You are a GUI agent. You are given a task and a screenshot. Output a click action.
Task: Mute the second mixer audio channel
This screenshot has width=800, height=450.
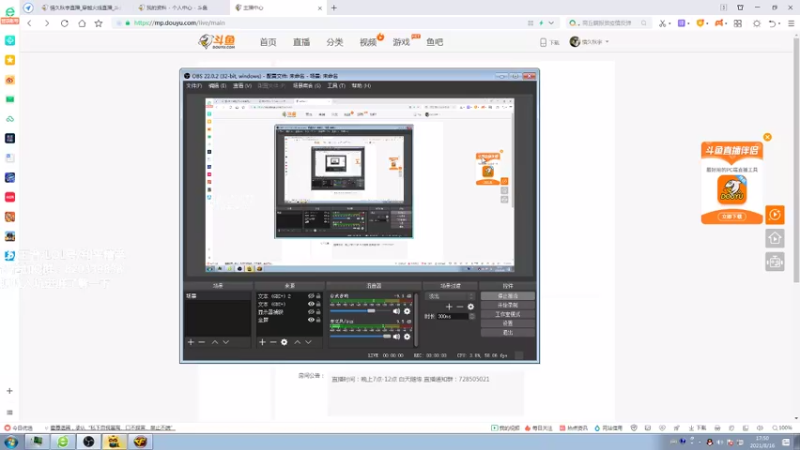pyautogui.click(x=396, y=337)
